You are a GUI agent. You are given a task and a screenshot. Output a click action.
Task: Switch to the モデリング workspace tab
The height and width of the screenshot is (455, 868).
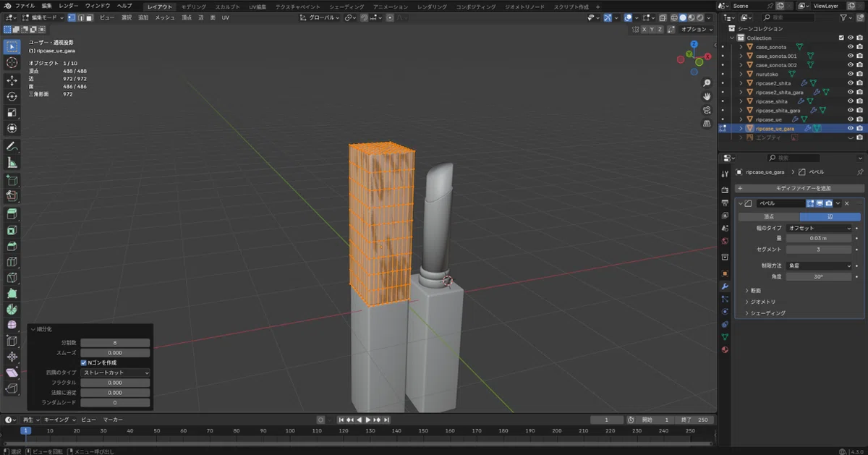point(193,6)
